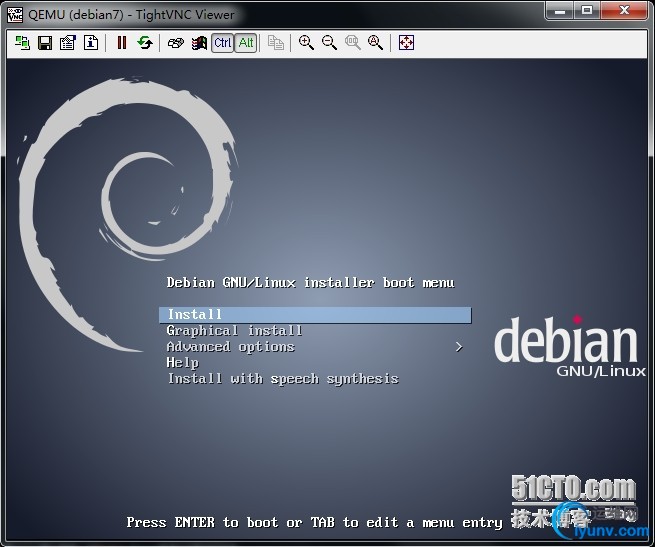Select the Help boot menu entry
This screenshot has height=547, width=655.
click(183, 363)
